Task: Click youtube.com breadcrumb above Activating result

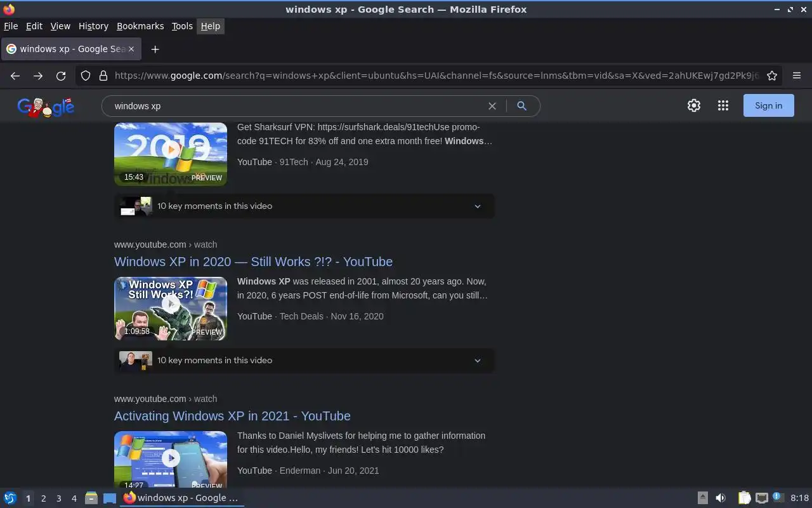Action: (x=166, y=399)
